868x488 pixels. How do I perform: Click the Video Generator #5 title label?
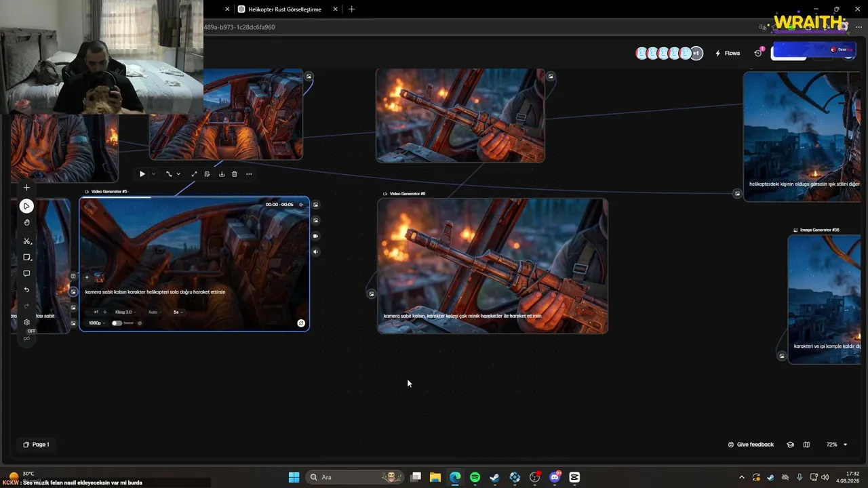point(109,192)
